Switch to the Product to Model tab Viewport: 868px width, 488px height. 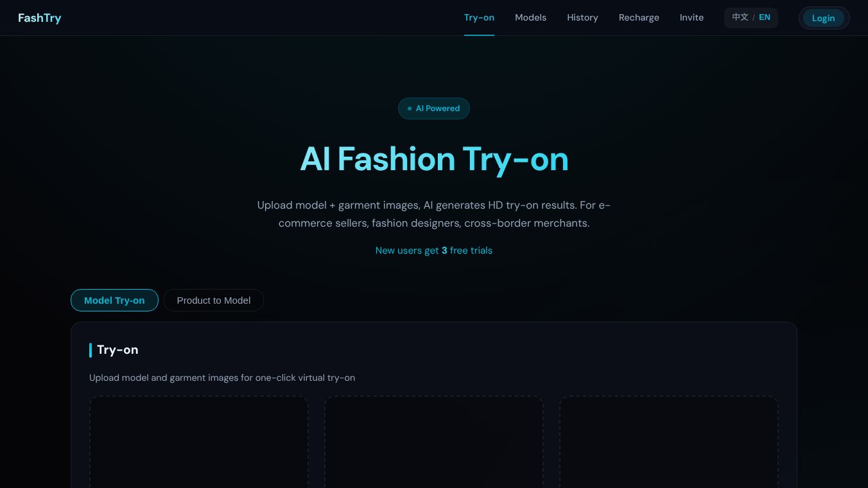pyautogui.click(x=214, y=300)
